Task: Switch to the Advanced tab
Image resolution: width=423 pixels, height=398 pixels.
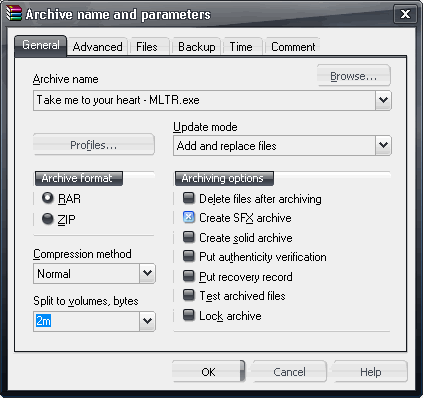Action: pyautogui.click(x=97, y=47)
